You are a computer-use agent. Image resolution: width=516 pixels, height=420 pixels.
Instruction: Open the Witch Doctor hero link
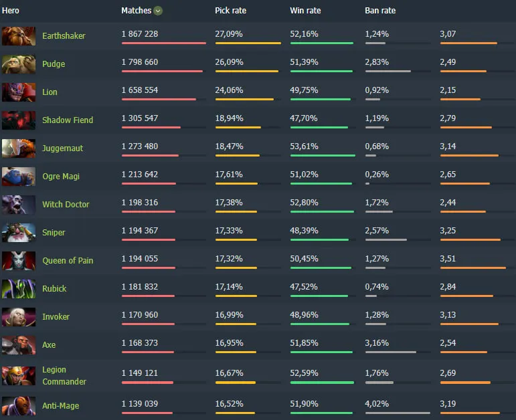66,205
